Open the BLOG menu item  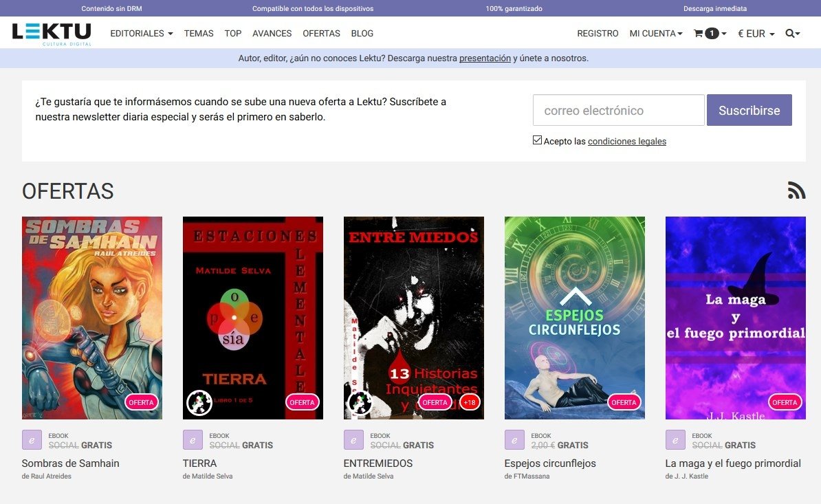click(362, 34)
